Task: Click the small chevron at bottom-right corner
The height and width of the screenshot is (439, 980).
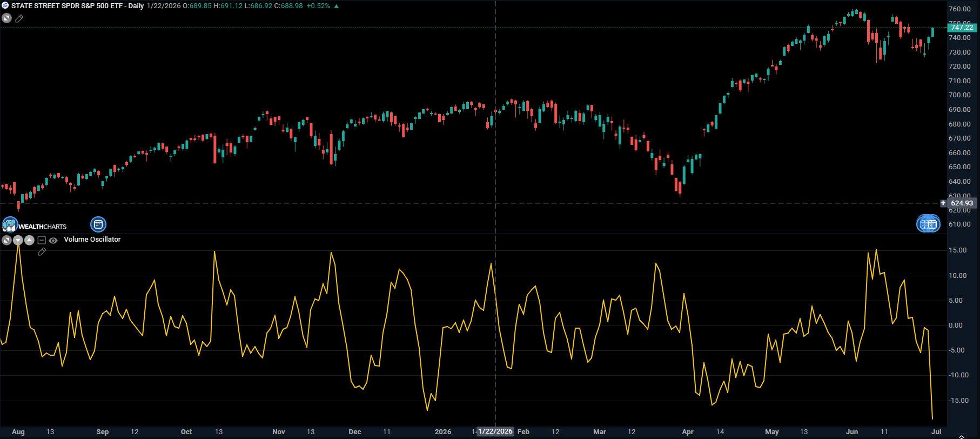Action: tap(961, 436)
